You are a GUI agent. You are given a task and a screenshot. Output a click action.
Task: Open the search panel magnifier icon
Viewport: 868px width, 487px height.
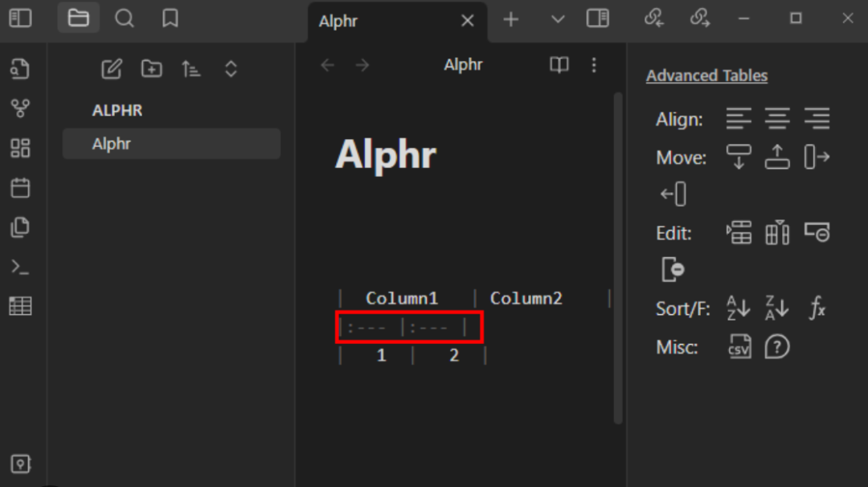coord(124,18)
